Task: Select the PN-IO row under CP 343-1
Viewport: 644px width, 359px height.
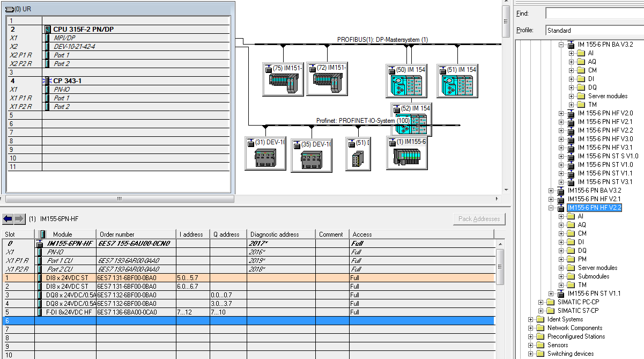Action: coord(119,90)
